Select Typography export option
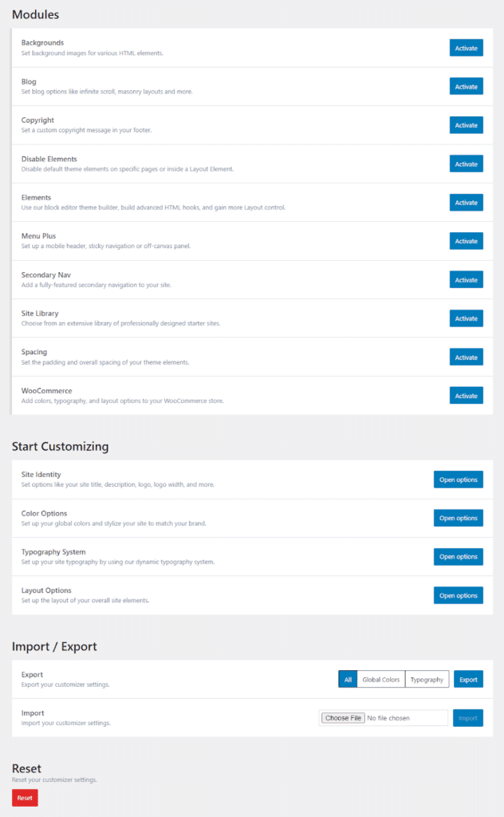Screen dimensions: 504x817 [427, 680]
